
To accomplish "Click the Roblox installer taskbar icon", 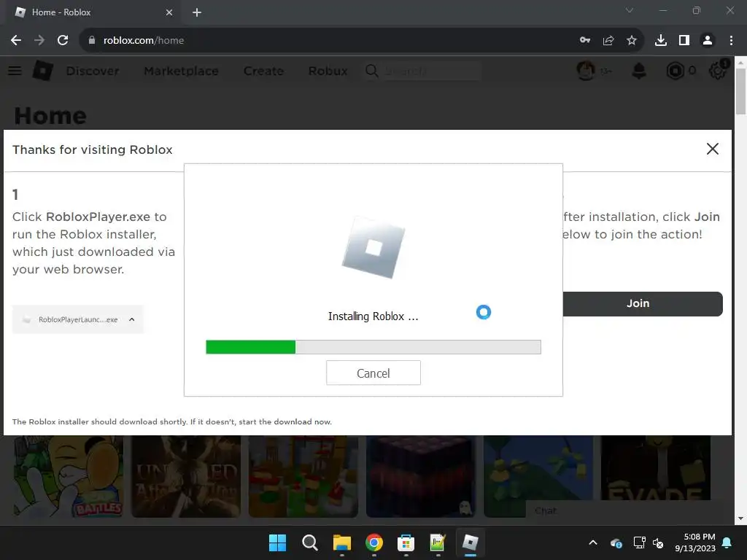I will click(x=471, y=542).
